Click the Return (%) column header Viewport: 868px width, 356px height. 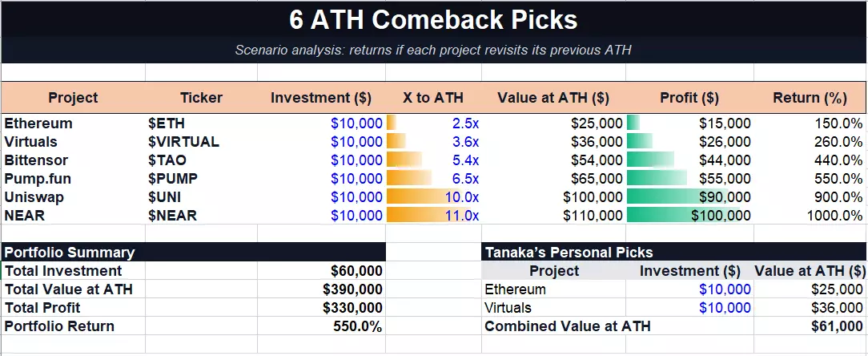click(x=810, y=98)
